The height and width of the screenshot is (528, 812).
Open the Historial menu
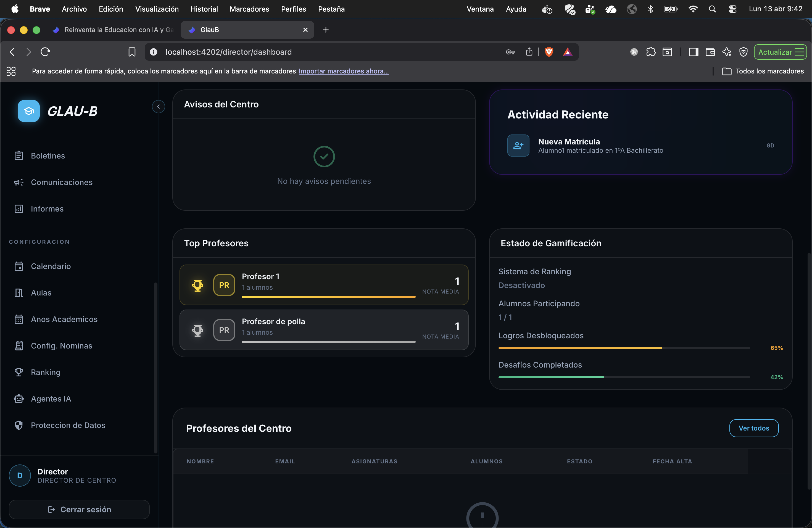[x=204, y=9]
